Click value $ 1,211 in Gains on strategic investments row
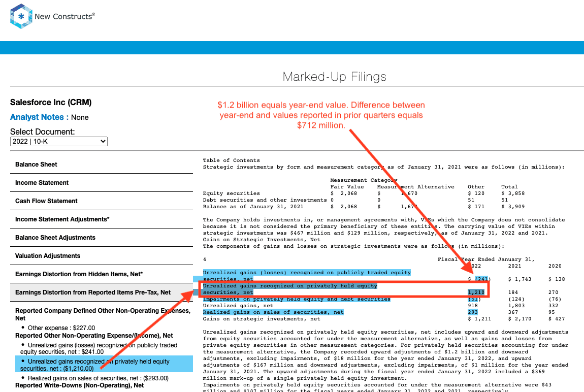 (479, 319)
